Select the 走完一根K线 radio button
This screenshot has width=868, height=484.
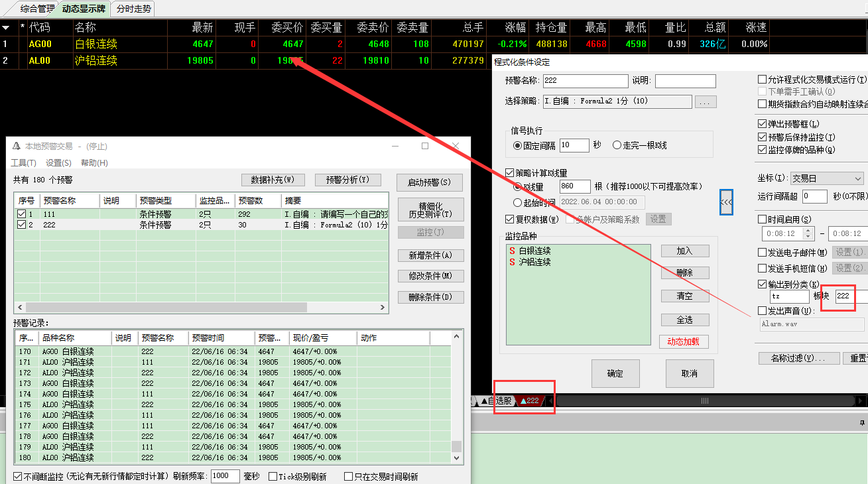(x=617, y=145)
